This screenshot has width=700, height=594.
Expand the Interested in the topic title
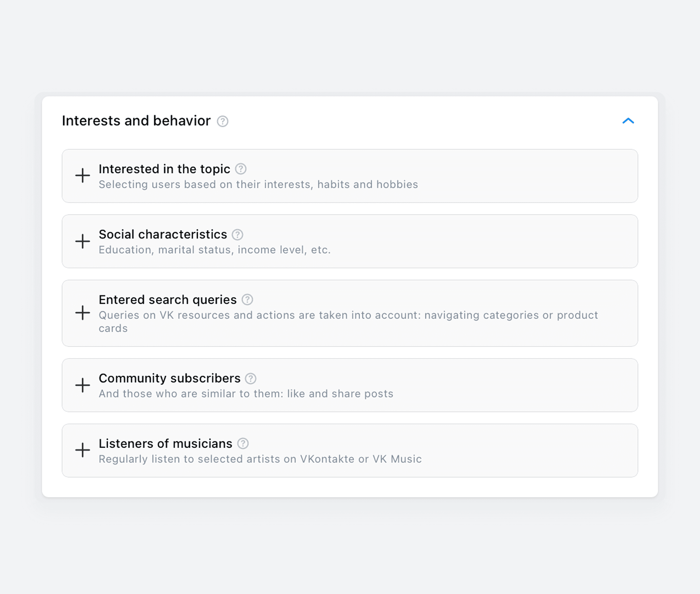[x=164, y=169]
